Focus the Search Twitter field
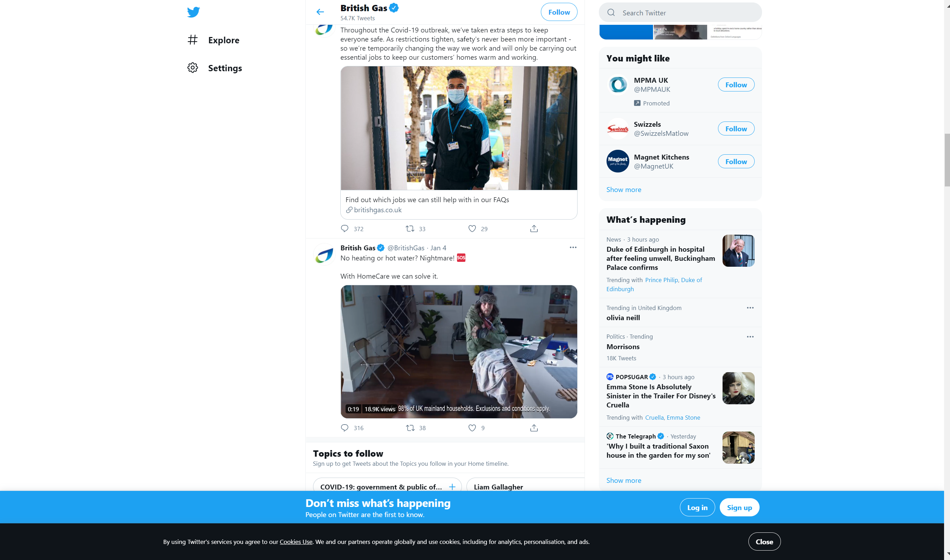This screenshot has height=560, width=950. click(680, 13)
